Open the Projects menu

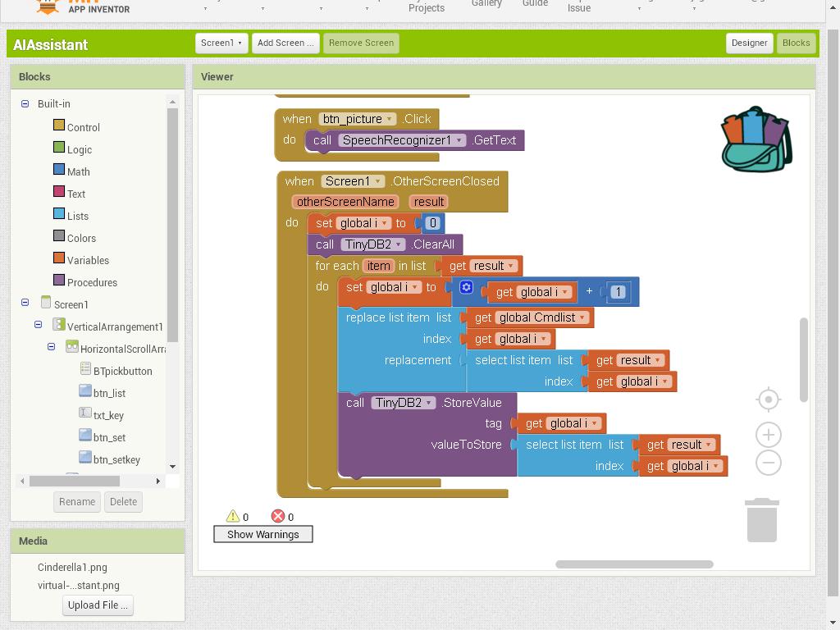427,7
